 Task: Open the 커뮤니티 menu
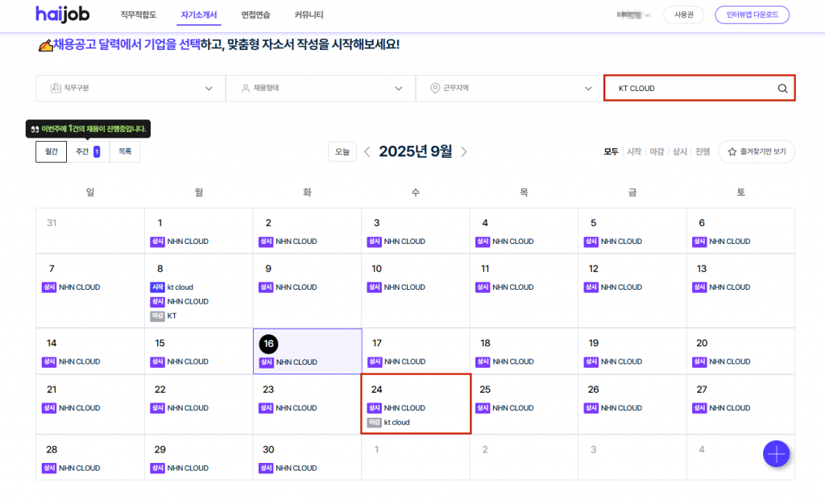(309, 14)
